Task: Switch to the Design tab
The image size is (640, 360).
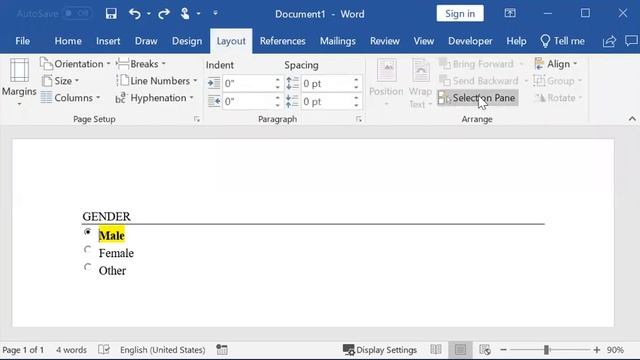Action: point(187,41)
